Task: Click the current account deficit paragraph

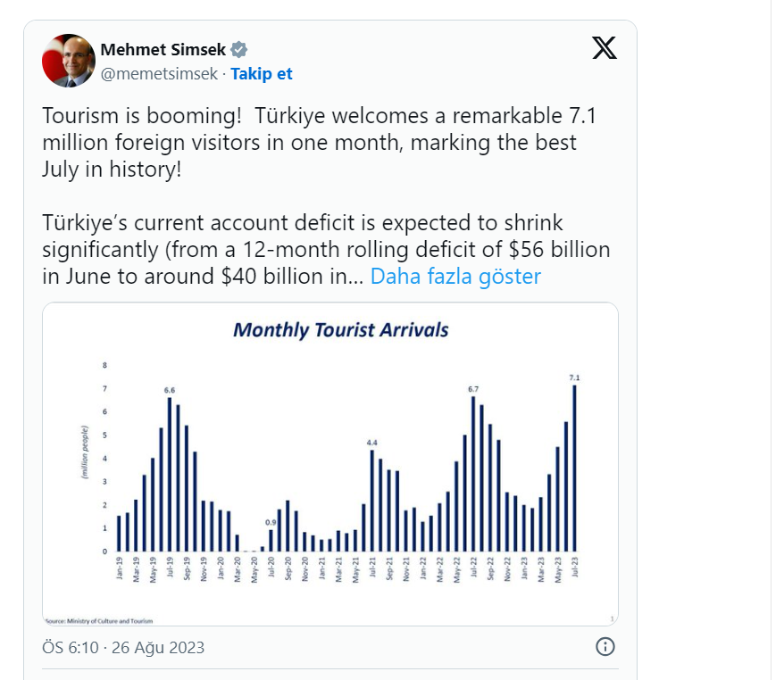Action: [326, 249]
